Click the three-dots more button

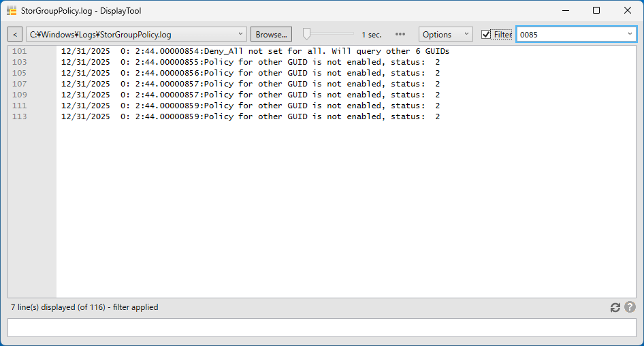coord(400,34)
